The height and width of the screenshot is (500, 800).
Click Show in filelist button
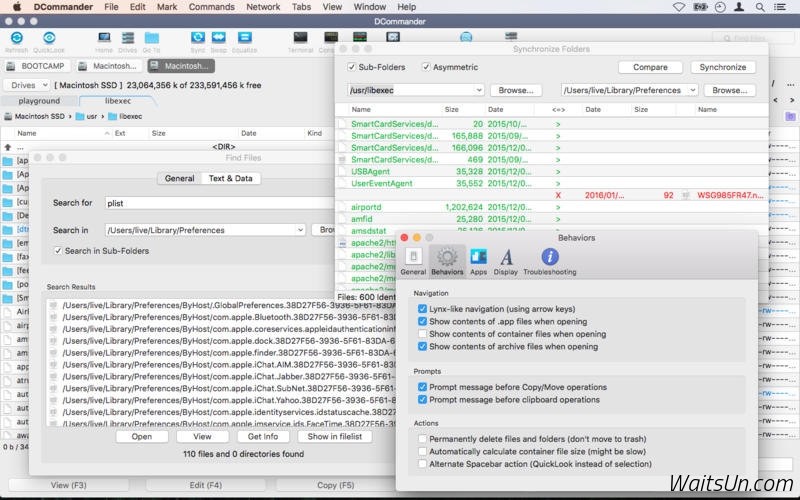tap(335, 436)
